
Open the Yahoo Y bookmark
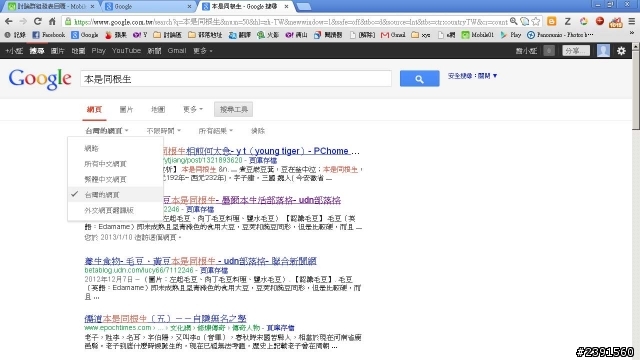coord(140,35)
